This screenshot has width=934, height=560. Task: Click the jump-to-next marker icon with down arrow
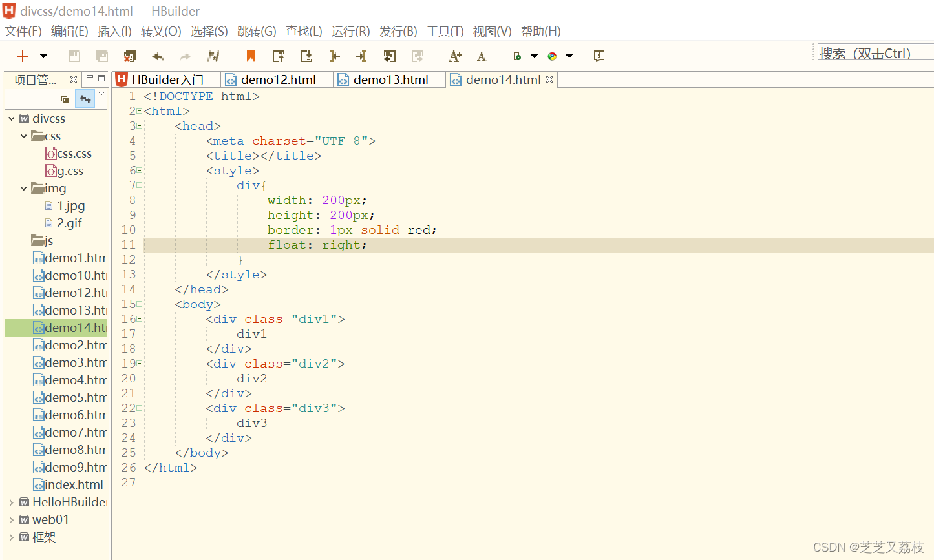pos(306,56)
